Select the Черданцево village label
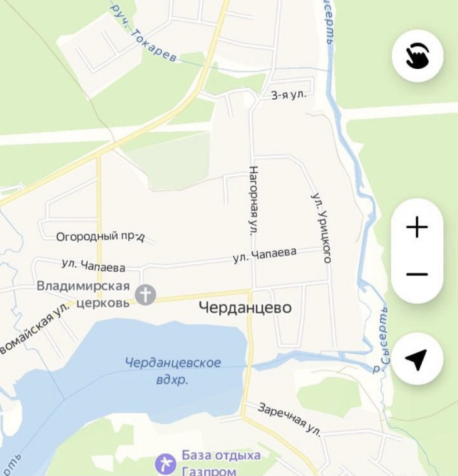 (245, 307)
